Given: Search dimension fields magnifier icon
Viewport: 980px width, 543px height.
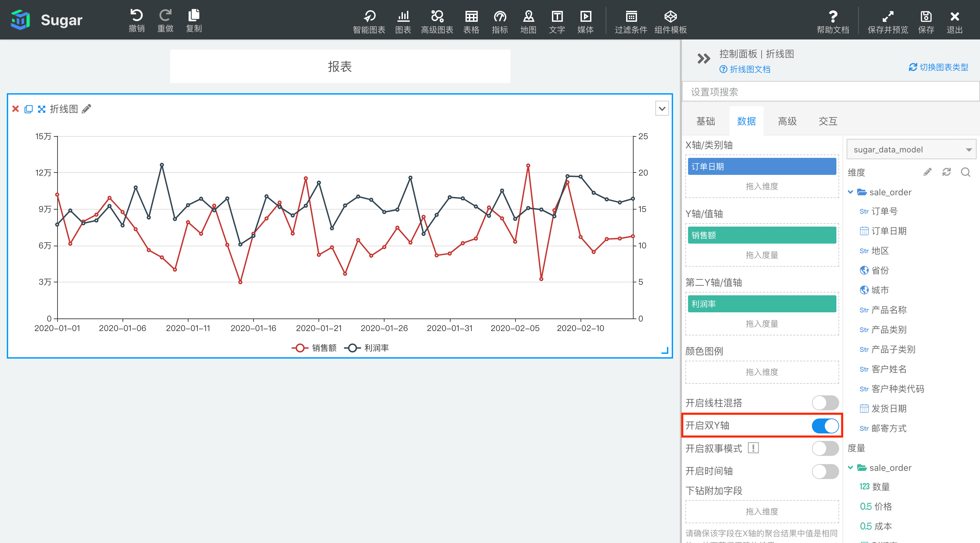Looking at the screenshot, I should tap(966, 172).
